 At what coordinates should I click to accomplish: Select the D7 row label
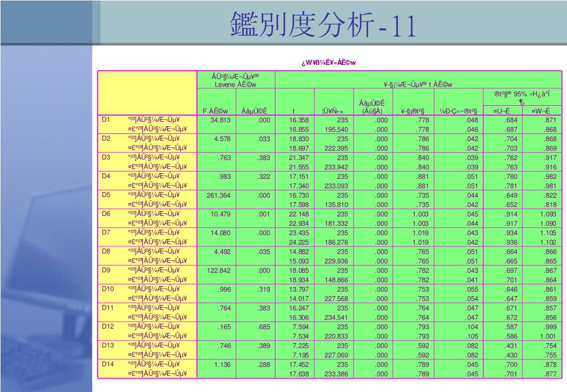(x=106, y=233)
